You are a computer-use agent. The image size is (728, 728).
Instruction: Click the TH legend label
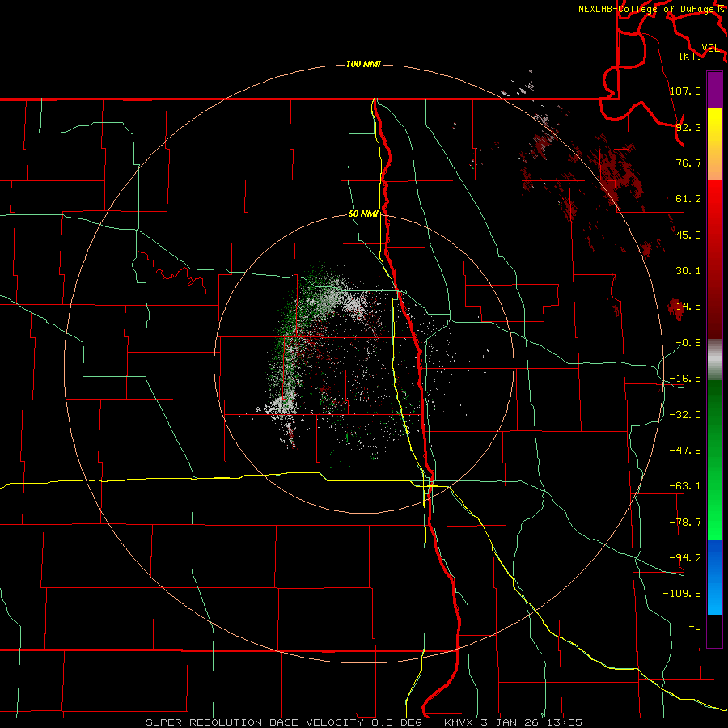pyautogui.click(x=695, y=630)
